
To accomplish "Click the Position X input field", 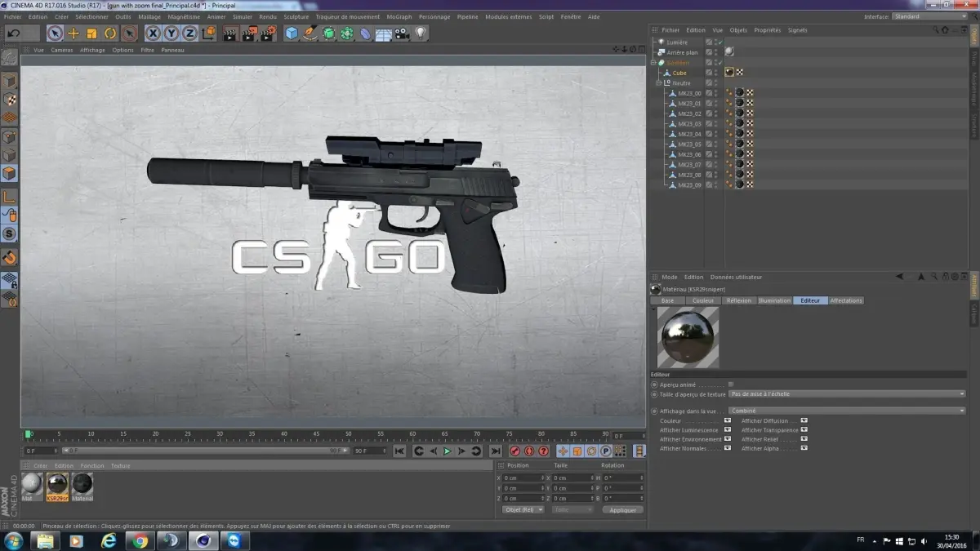I will pos(523,478).
